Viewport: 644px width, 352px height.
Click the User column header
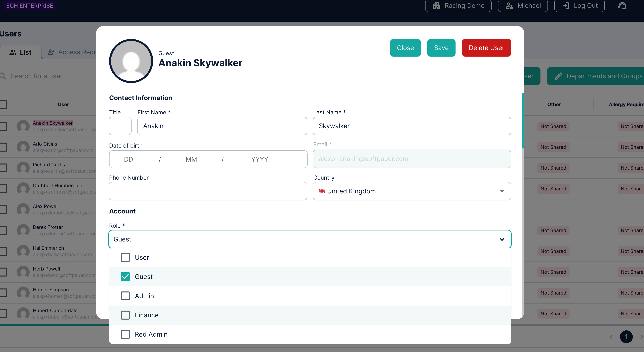click(x=63, y=104)
